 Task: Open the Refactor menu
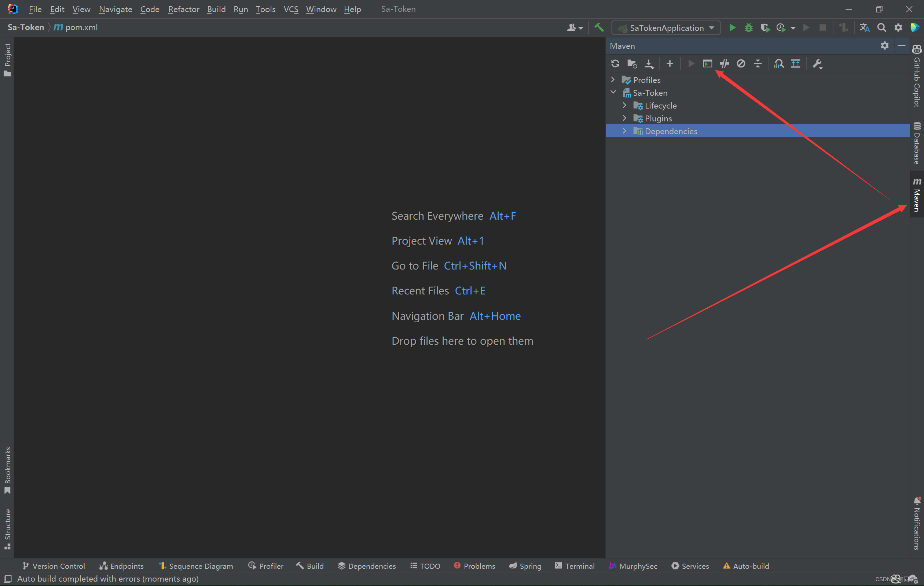click(183, 9)
